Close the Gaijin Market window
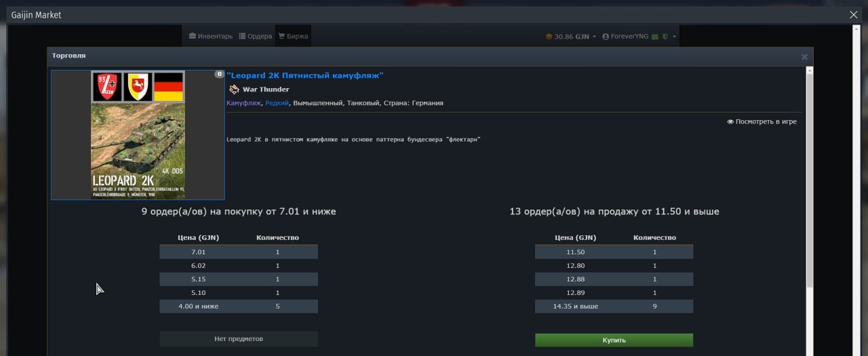The height and width of the screenshot is (356, 868). [x=854, y=14]
